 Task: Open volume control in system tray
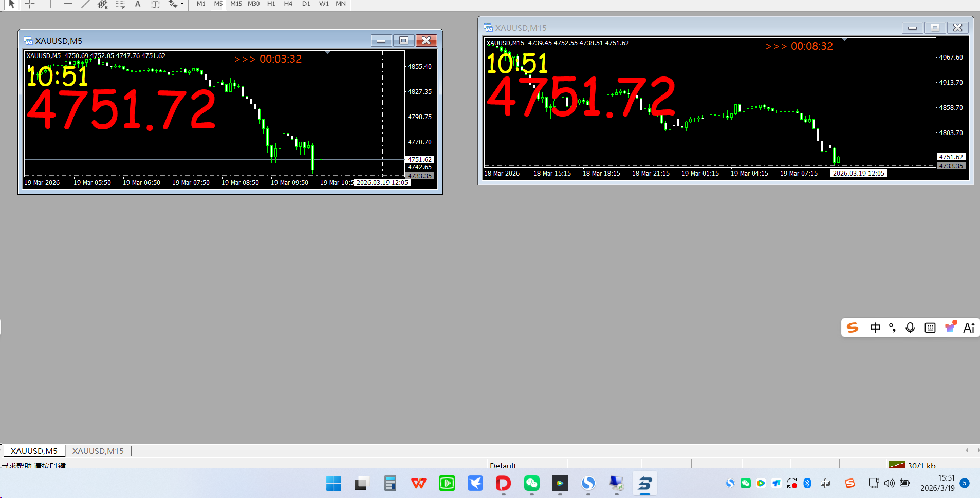(889, 483)
